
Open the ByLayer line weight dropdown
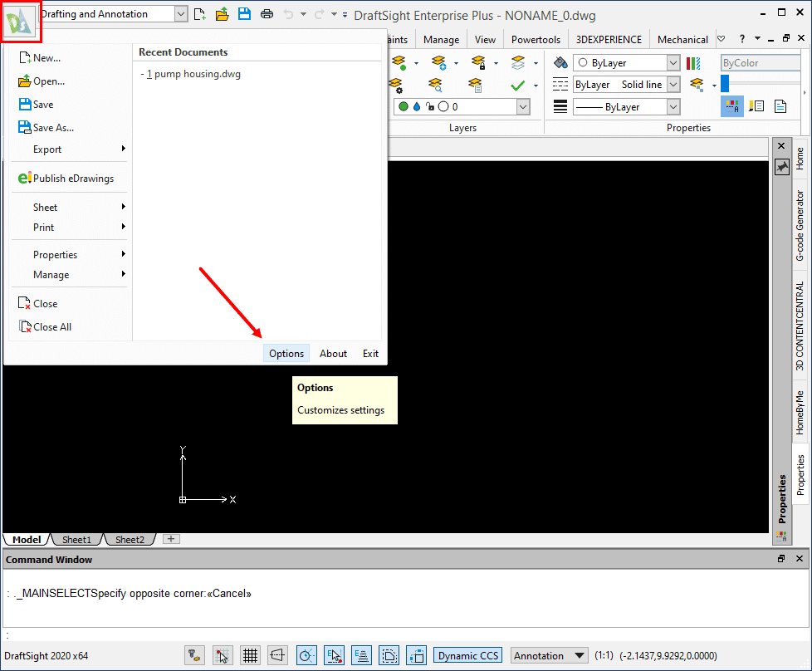673,107
